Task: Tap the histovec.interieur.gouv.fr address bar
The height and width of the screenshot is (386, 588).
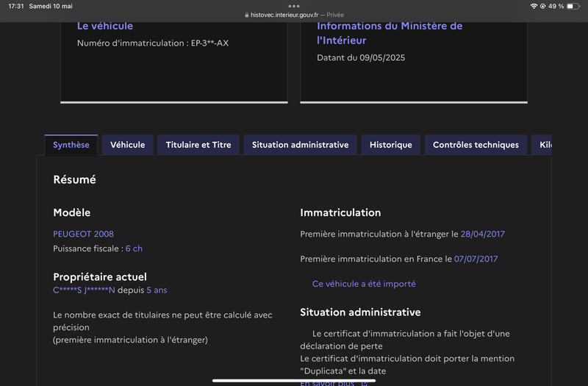Action: [x=294, y=15]
